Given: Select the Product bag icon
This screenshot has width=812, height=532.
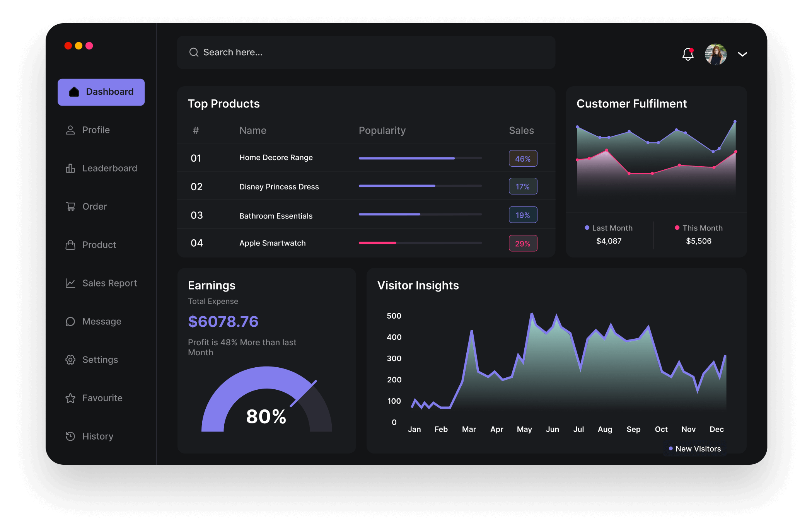Looking at the screenshot, I should 70,244.
